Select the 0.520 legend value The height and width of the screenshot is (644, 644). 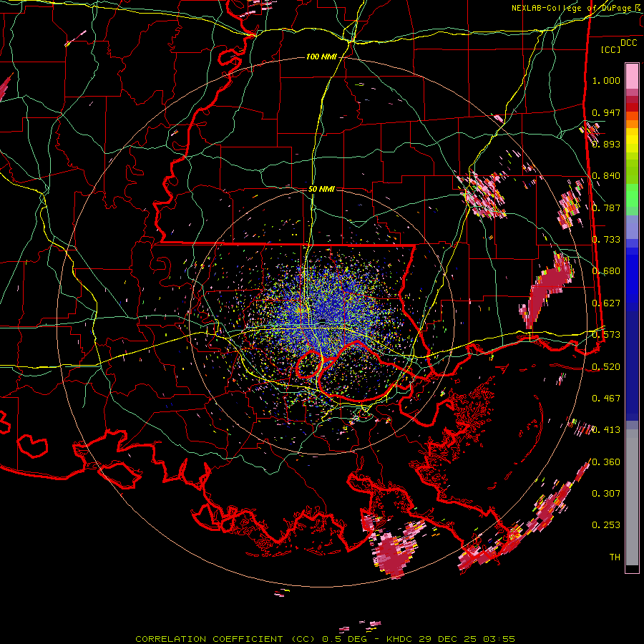tap(606, 366)
